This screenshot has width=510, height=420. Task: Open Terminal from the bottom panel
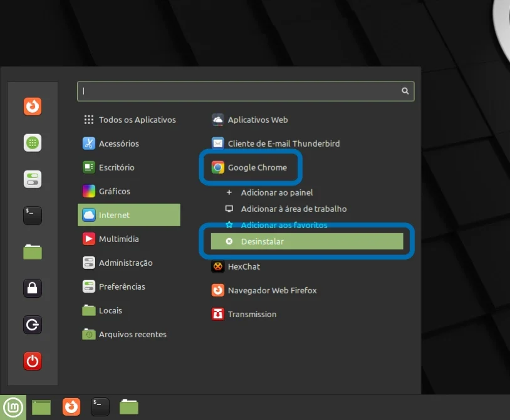tap(100, 407)
